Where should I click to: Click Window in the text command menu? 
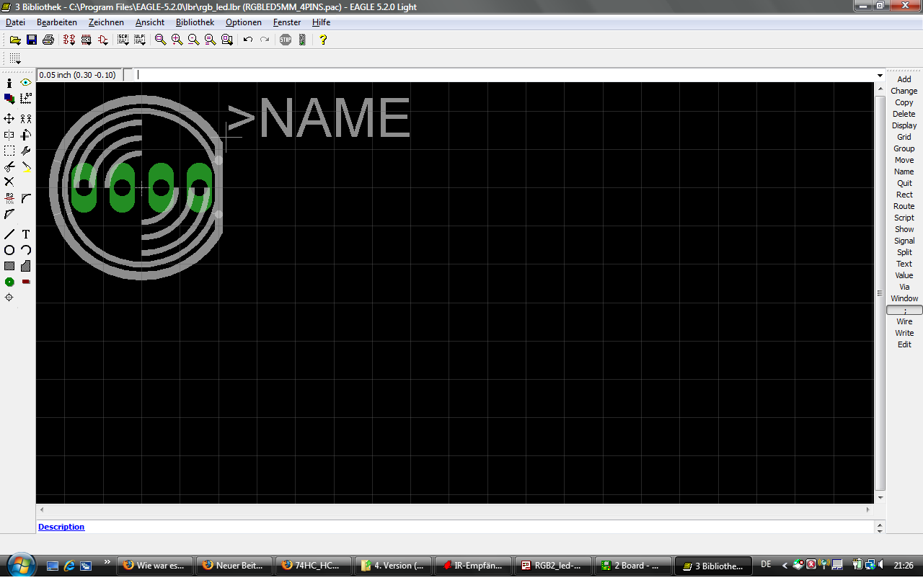(904, 298)
